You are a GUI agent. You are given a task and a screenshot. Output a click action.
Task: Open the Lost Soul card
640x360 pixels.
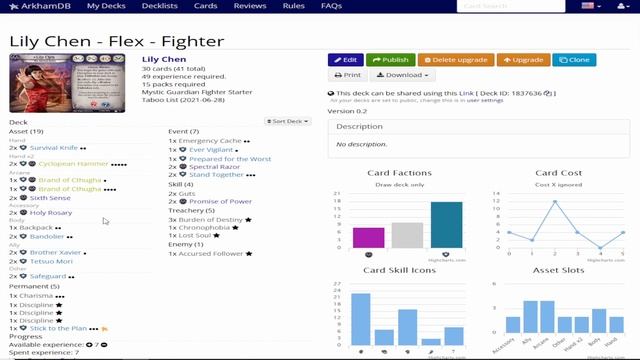coord(195,236)
